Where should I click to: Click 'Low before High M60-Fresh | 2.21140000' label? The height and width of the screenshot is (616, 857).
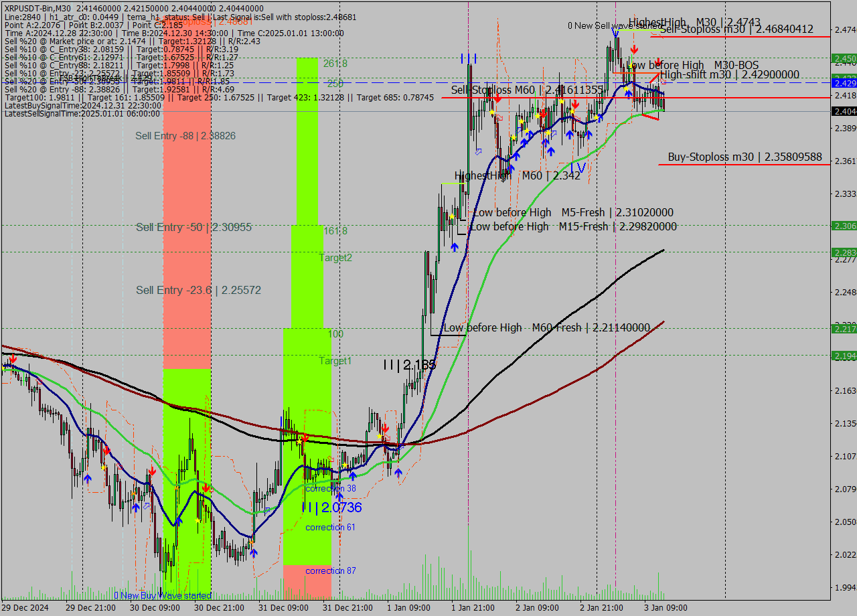pos(547,327)
